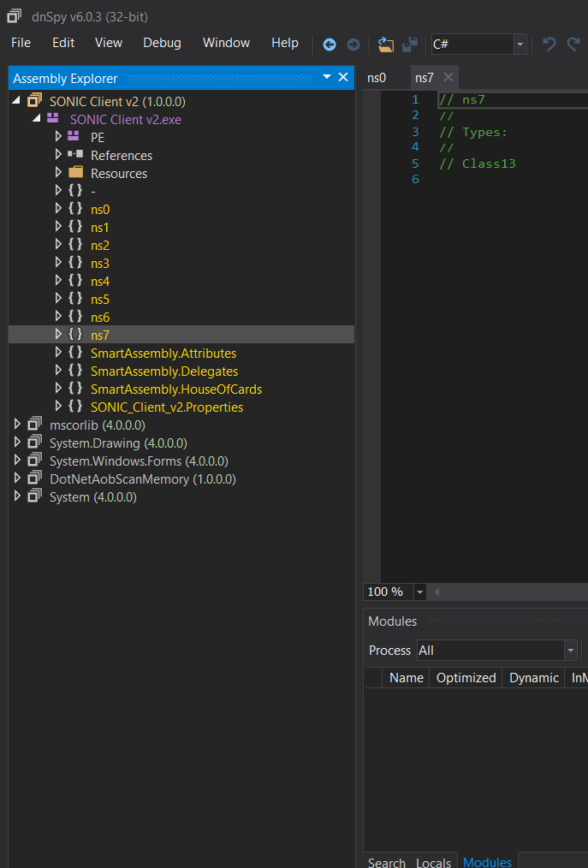Open the Window menu
This screenshot has width=588, height=868.
click(x=227, y=43)
